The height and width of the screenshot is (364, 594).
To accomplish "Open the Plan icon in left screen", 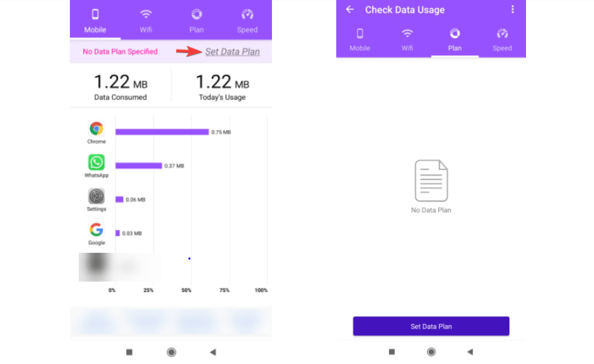I will (197, 14).
